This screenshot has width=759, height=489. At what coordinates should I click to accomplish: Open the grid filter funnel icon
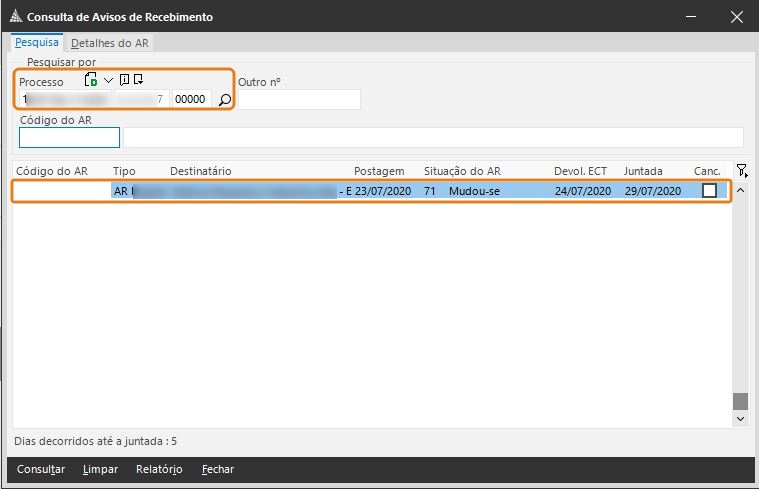(741, 171)
